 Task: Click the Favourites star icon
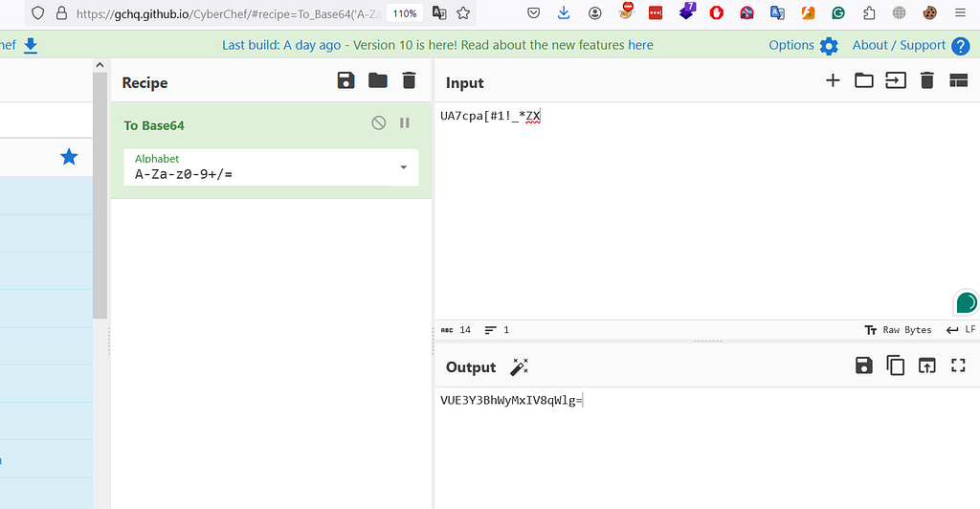(69, 157)
